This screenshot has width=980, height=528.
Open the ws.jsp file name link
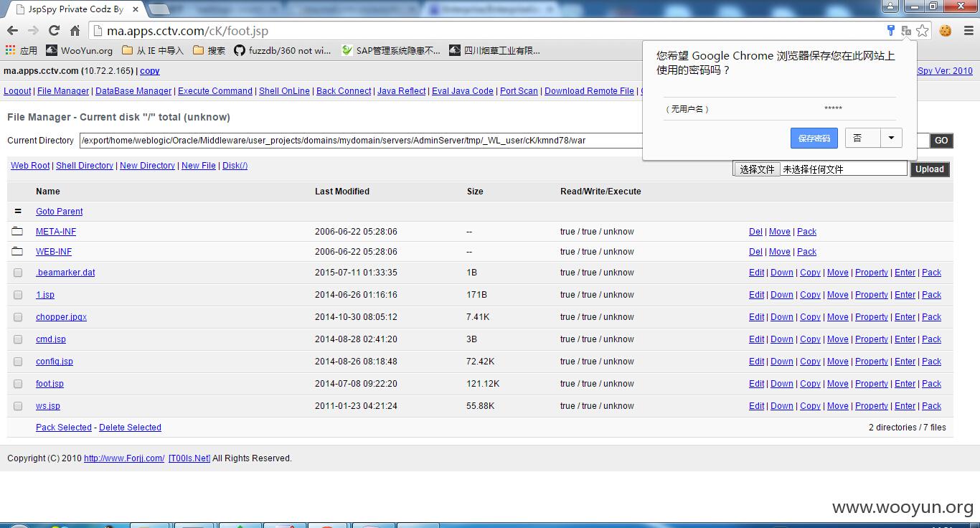48,406
